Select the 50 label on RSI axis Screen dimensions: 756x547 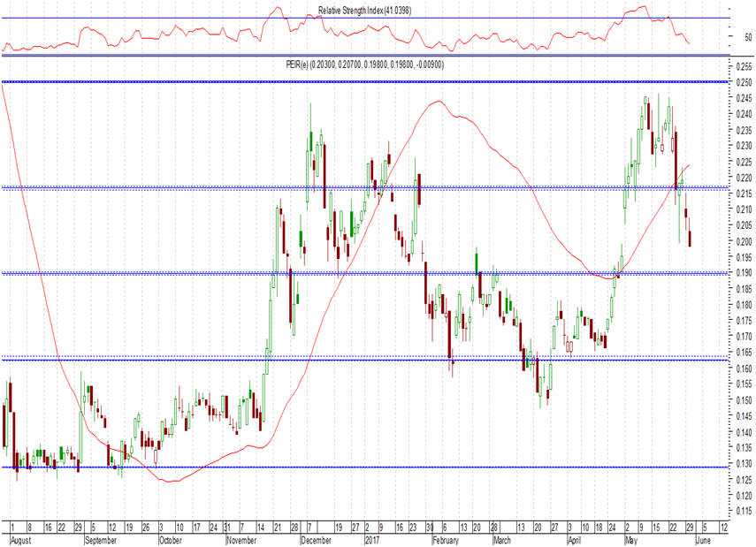(746, 39)
